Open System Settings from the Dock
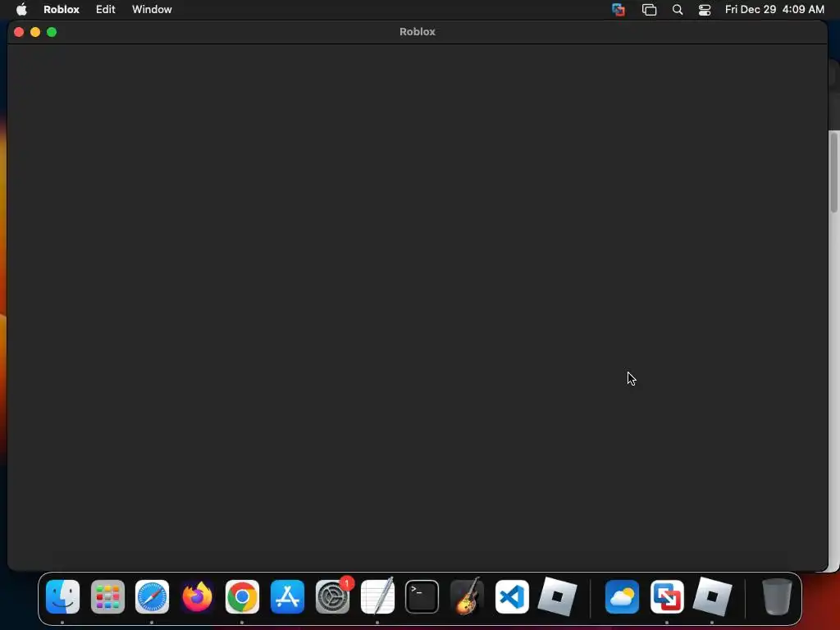Viewport: 840px width, 630px height. (332, 596)
